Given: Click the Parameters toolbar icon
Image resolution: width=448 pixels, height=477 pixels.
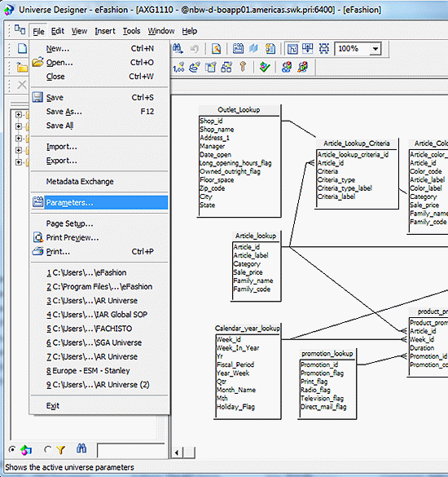Looking at the screenshot, I should point(238,48).
